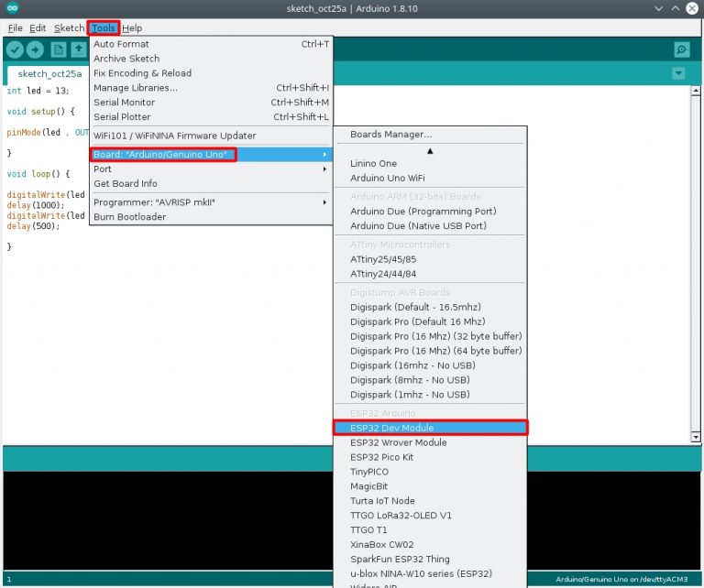704x588 pixels.
Task: Choose Arduino Due (Programming Port)
Action: pyautogui.click(x=430, y=212)
